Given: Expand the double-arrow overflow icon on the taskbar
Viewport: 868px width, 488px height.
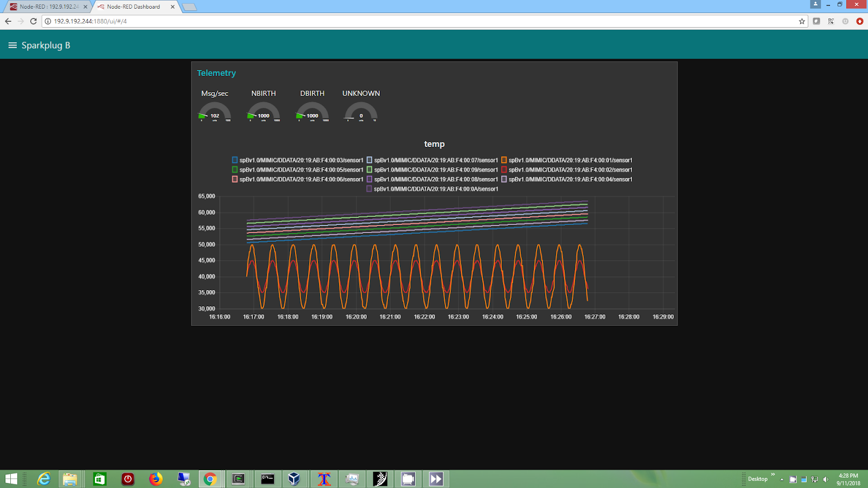Looking at the screenshot, I should click(436, 479).
